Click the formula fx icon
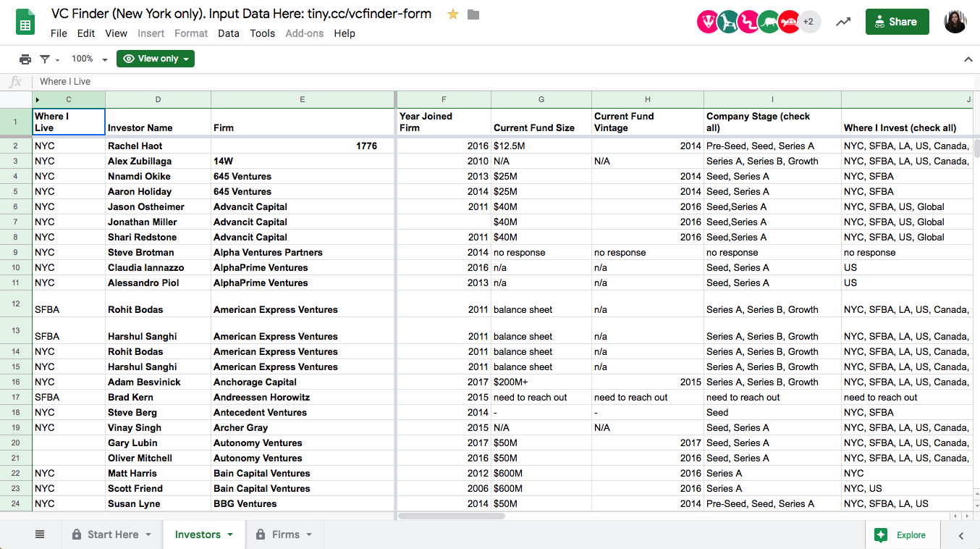The width and height of the screenshot is (980, 549). [16, 82]
